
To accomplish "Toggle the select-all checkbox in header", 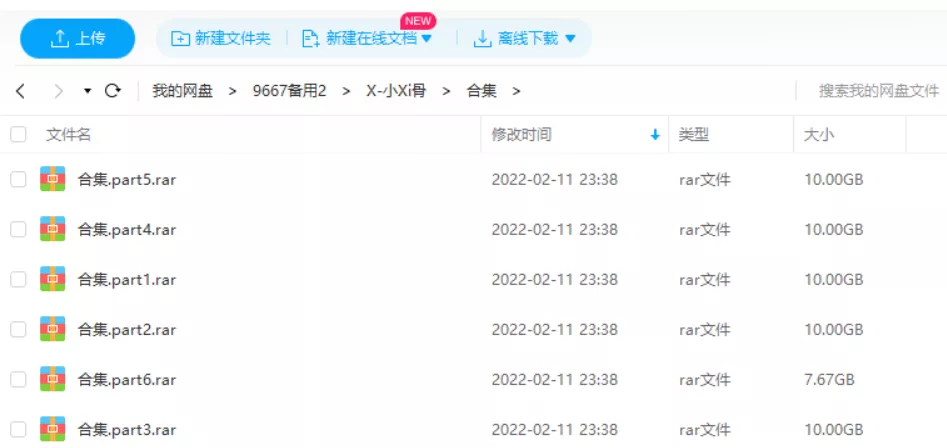I will [x=18, y=134].
